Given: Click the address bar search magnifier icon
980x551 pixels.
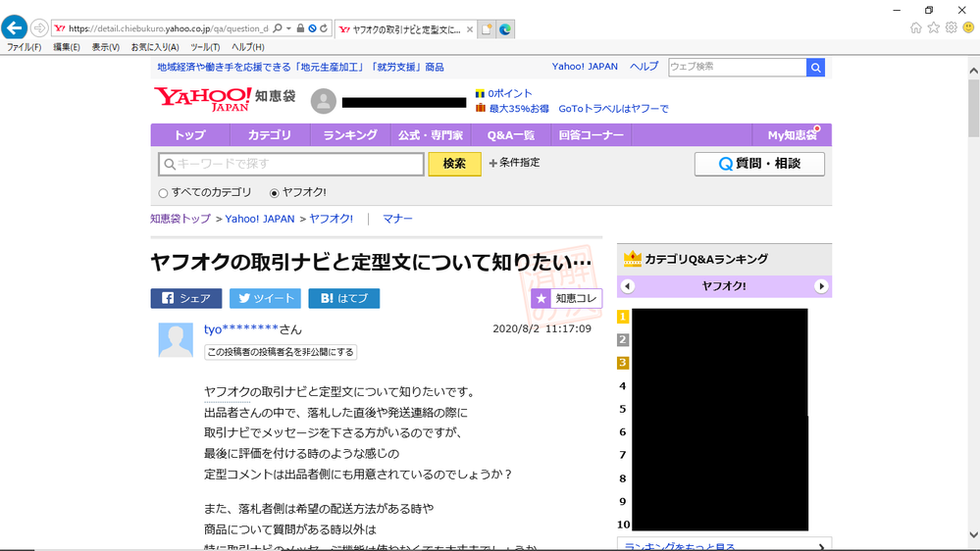Looking at the screenshot, I should point(278,28).
